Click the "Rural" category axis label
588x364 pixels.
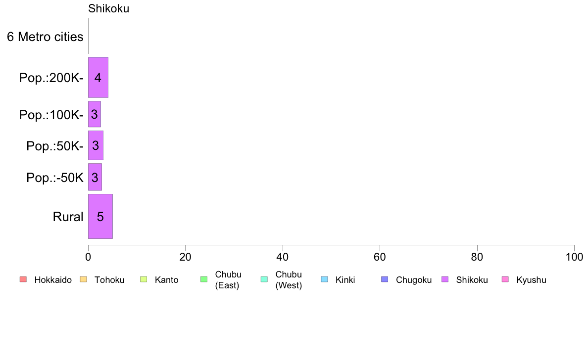pos(68,217)
